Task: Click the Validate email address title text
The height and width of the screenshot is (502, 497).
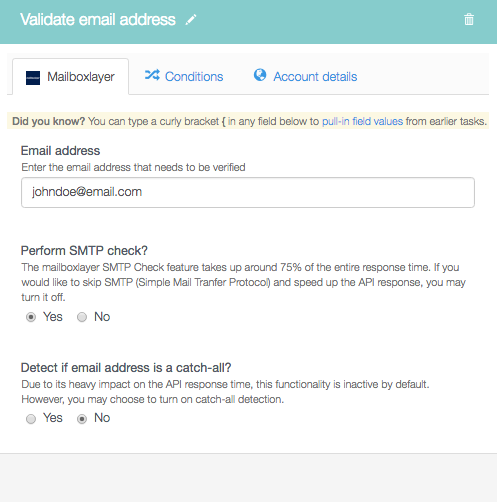Action: coord(98,20)
